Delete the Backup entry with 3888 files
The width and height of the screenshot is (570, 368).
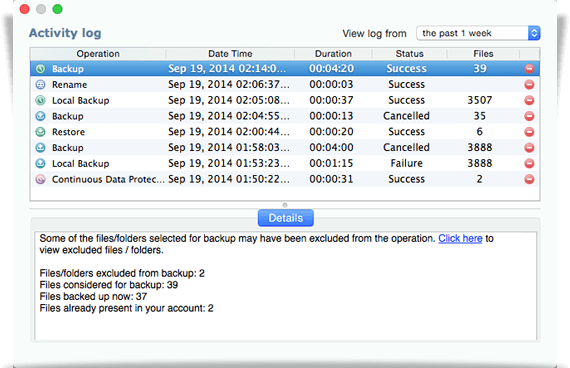pos(529,148)
